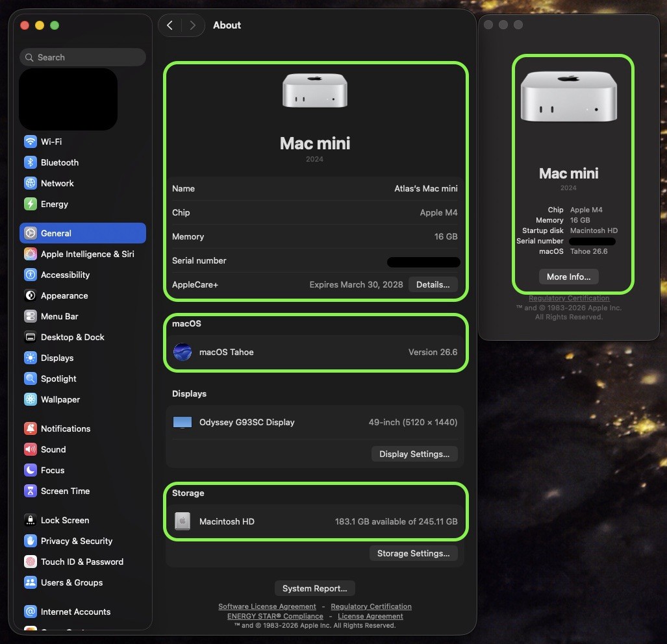Image resolution: width=667 pixels, height=644 pixels.
Task: Select the General gear icon
Action: (31, 233)
